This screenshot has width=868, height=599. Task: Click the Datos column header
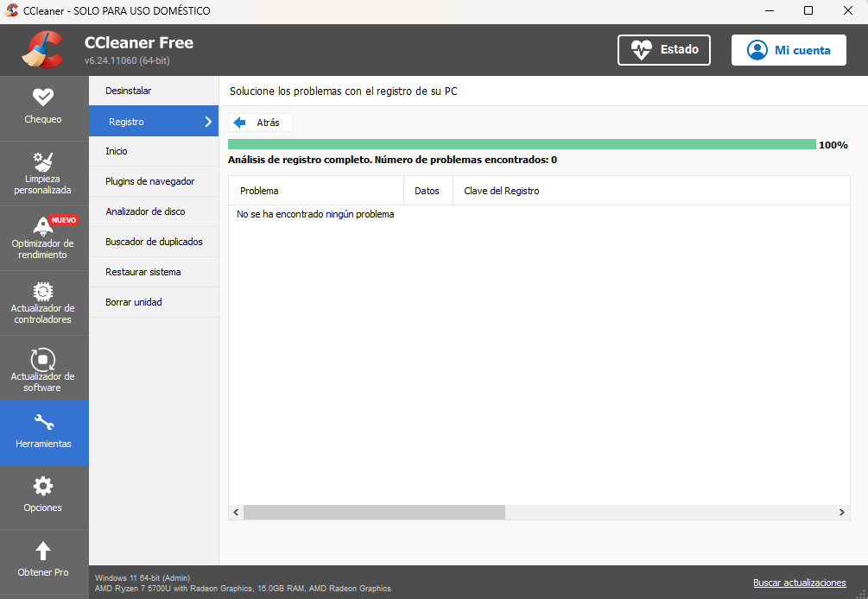pyautogui.click(x=428, y=191)
